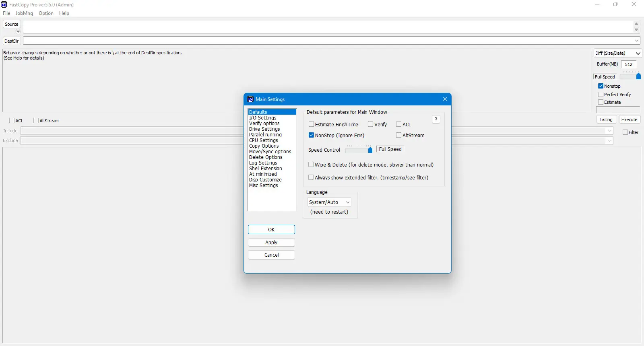Enable AltStream checkbox in Main Settings
644x346 pixels.
pyautogui.click(x=398, y=135)
